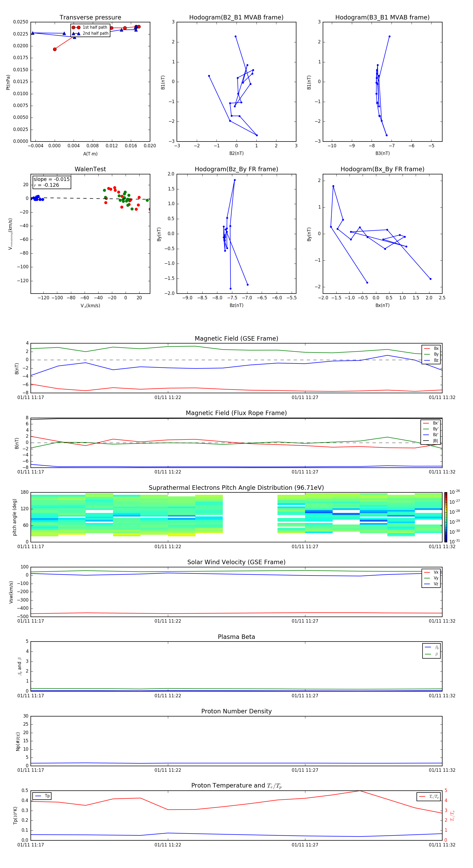Select the |B| entry in flux rope legend

431,441
